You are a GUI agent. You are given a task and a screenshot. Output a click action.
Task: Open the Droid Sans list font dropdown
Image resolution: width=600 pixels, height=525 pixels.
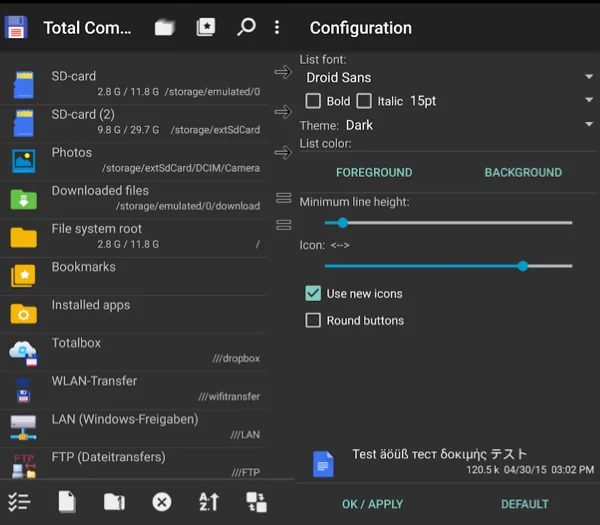(447, 77)
